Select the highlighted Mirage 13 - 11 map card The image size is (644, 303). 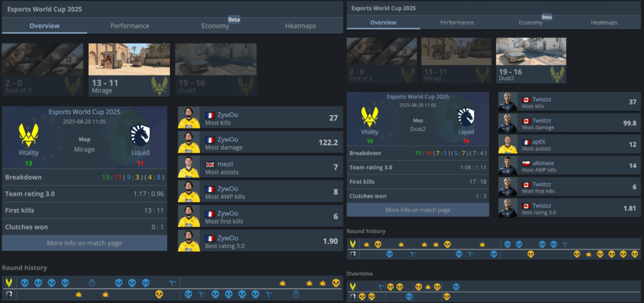(129, 70)
